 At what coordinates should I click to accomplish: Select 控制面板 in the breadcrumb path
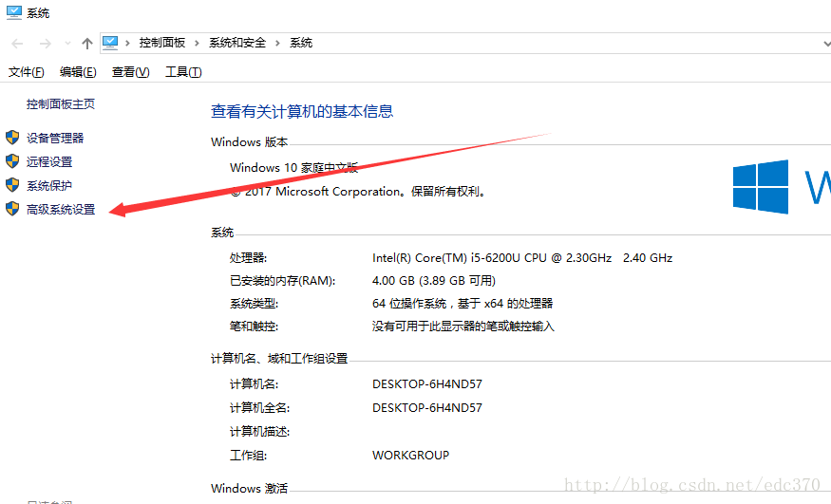point(162,43)
